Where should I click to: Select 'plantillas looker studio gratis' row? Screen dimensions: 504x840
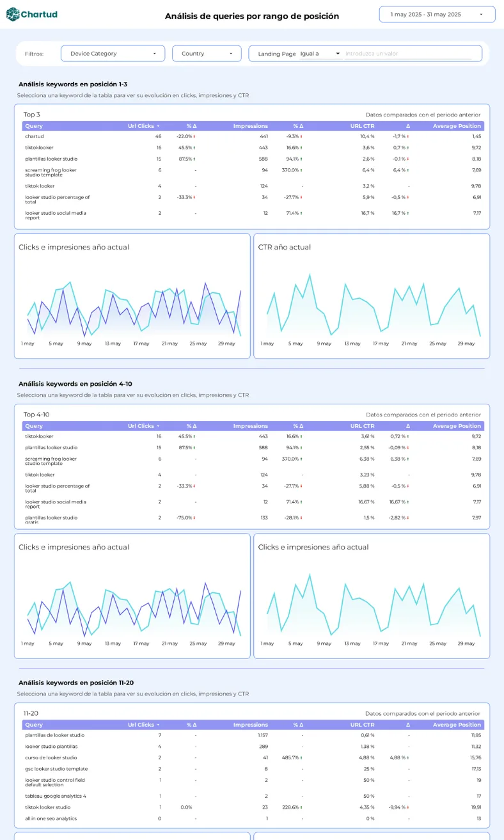[x=253, y=519]
